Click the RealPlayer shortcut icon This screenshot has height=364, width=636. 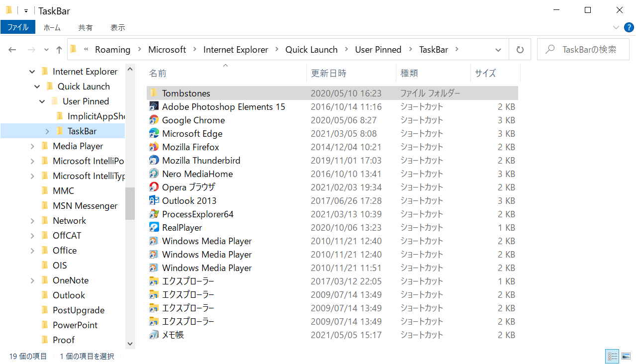154,227
